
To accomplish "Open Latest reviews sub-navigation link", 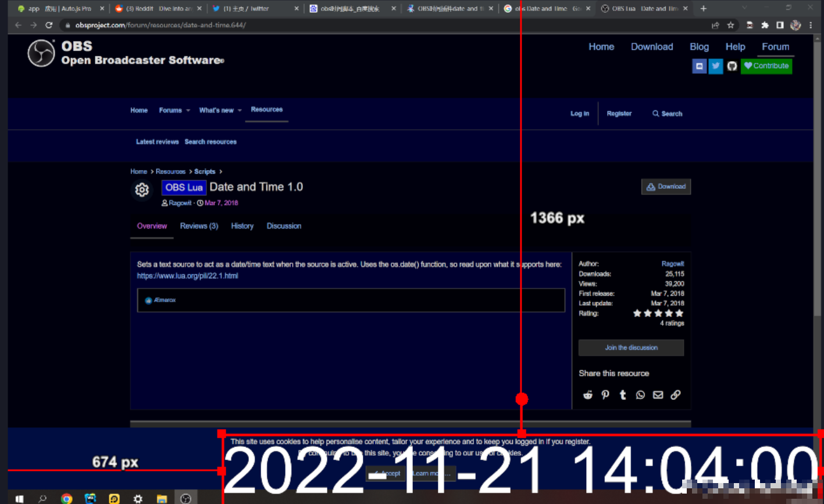I will 157,142.
